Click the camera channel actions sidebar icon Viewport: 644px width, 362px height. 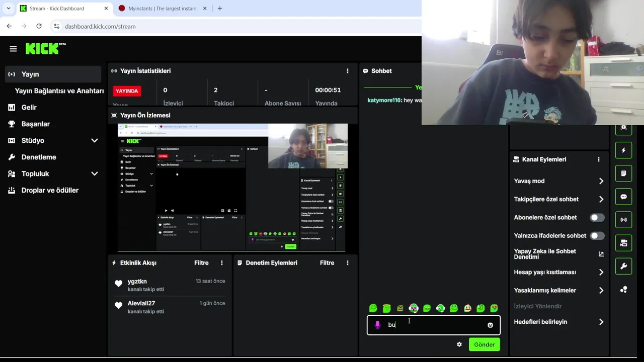pos(623,243)
